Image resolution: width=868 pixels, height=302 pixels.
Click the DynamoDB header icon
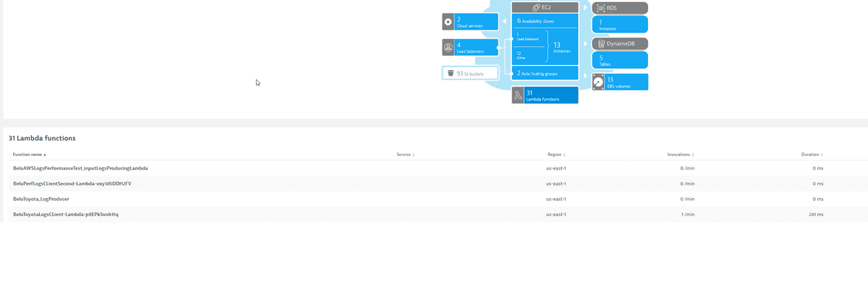[600, 44]
